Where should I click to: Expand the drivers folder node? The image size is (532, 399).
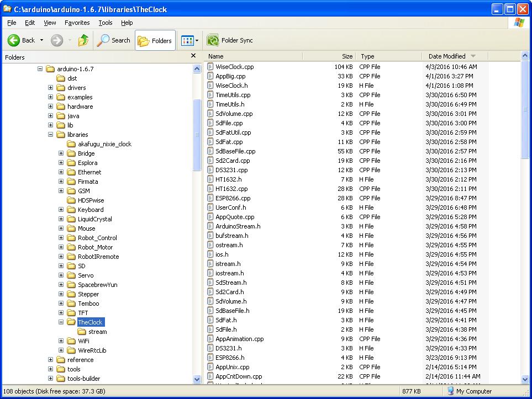51,87
